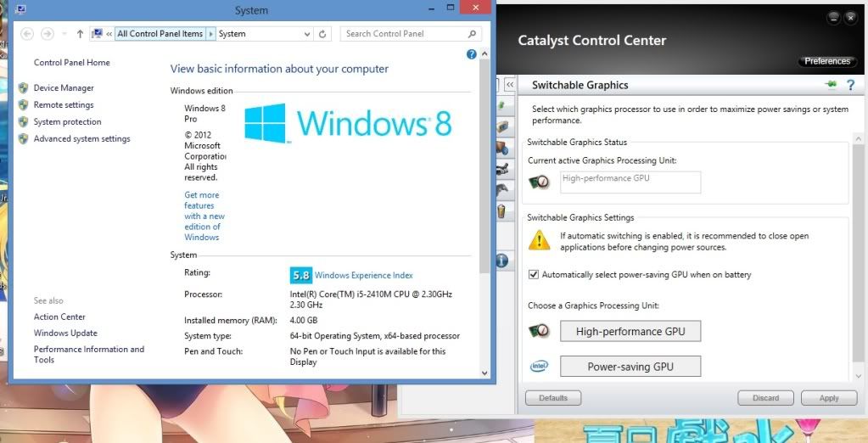Click the Intel logo icon

pos(539,366)
